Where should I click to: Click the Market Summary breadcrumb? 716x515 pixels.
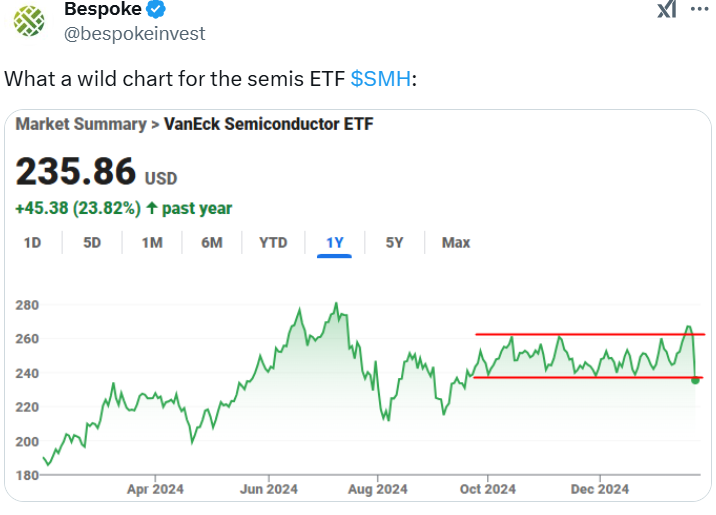tap(81, 124)
